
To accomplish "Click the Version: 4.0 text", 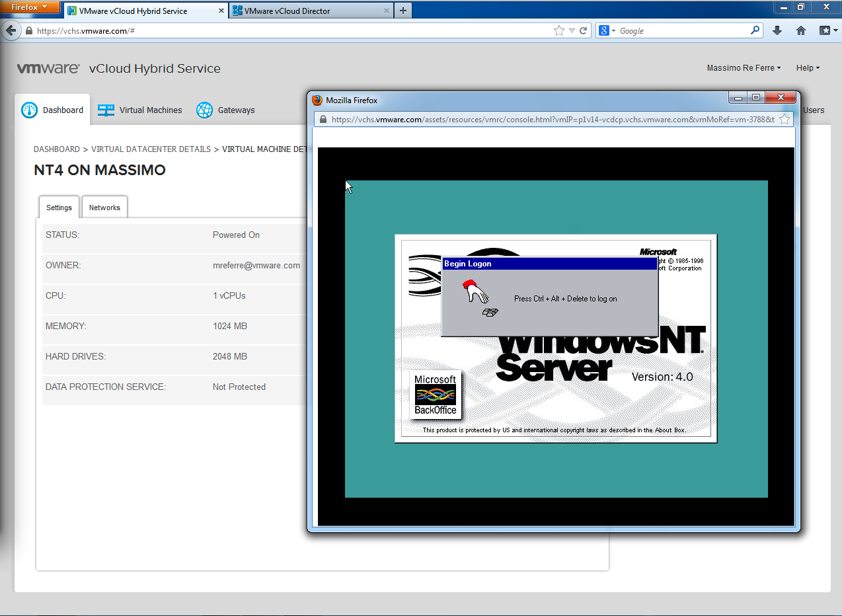I will (662, 377).
